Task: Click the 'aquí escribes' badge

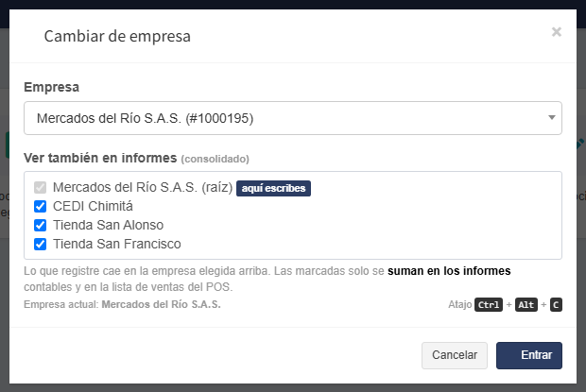Action: click(273, 188)
